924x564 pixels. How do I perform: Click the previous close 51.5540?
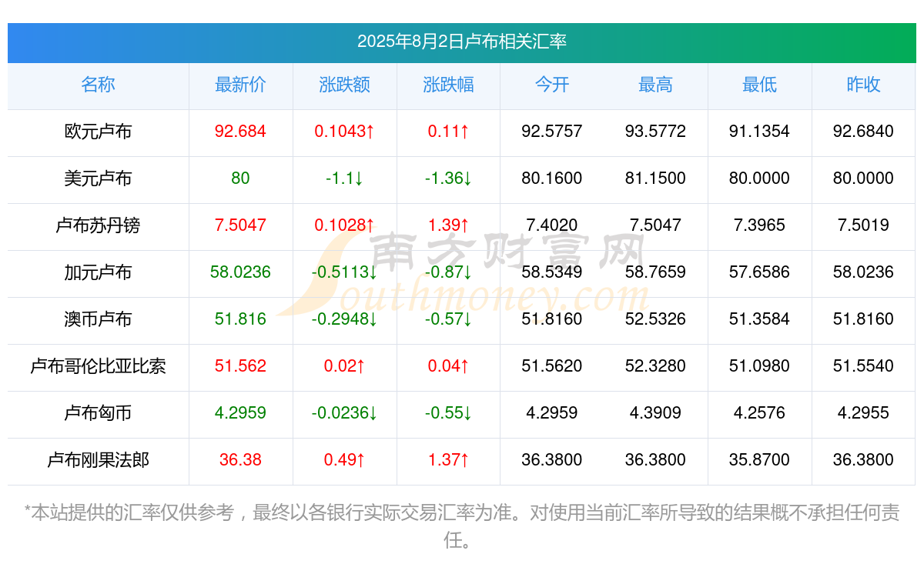point(863,366)
